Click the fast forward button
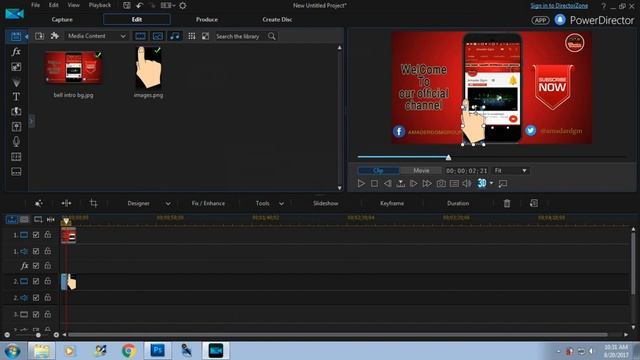This screenshot has width=640, height=360. 427,184
